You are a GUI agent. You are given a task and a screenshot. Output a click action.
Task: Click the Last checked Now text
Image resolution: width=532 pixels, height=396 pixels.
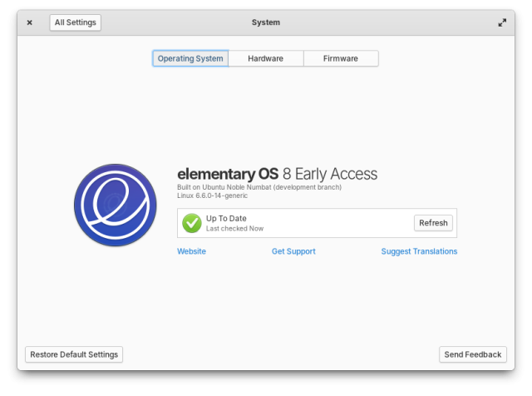click(234, 229)
